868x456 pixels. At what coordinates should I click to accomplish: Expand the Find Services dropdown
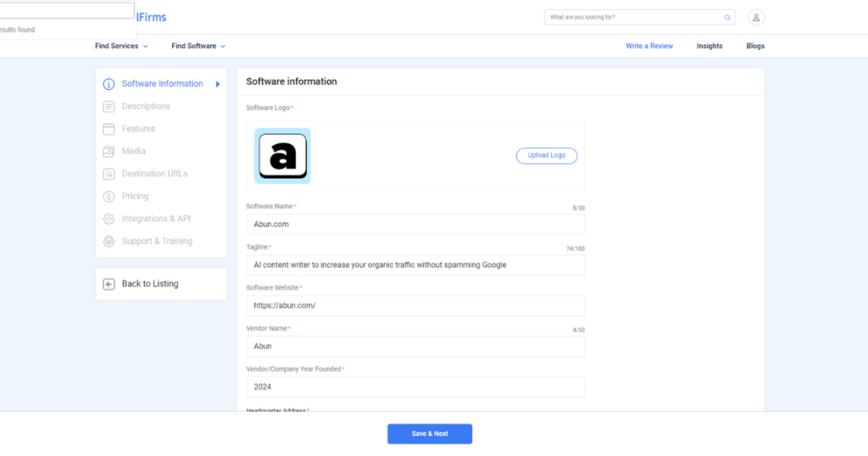click(121, 46)
